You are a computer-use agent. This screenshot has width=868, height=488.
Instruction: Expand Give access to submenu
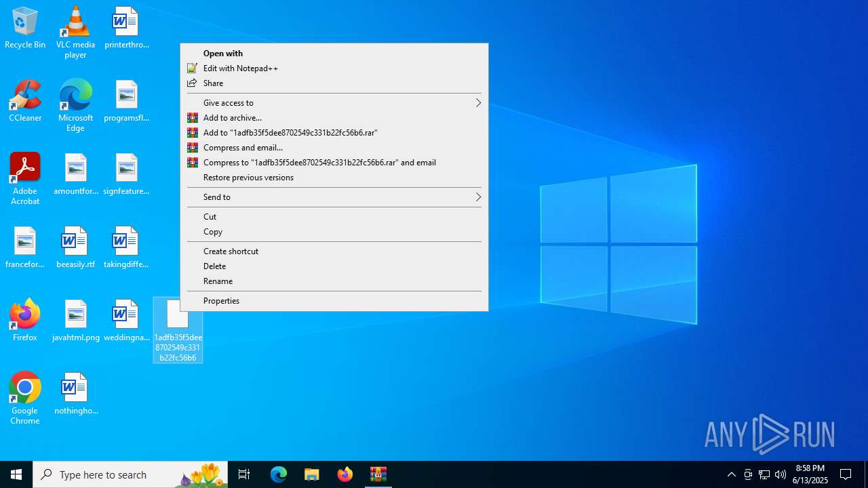(x=334, y=103)
